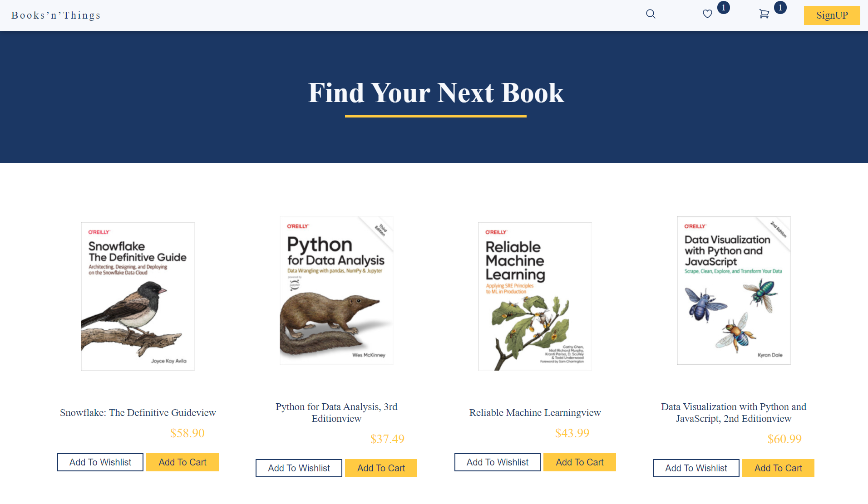Go to Books'n'Things home logo
The height and width of the screenshot is (504, 868).
(x=56, y=15)
